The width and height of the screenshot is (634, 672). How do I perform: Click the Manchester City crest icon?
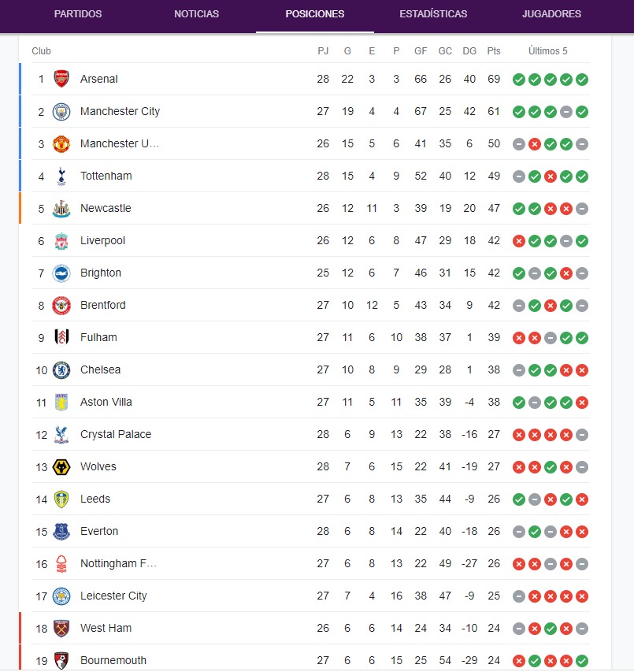61,112
